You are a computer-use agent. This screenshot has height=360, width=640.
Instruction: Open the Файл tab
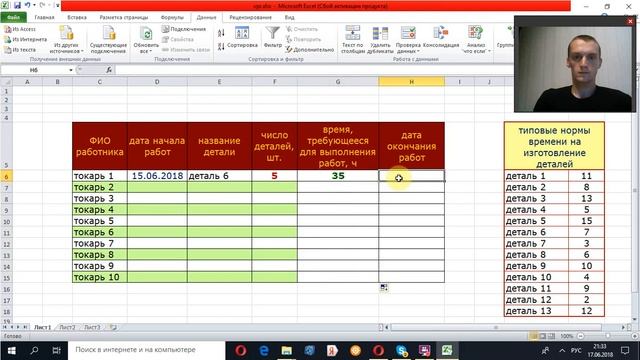point(13,18)
